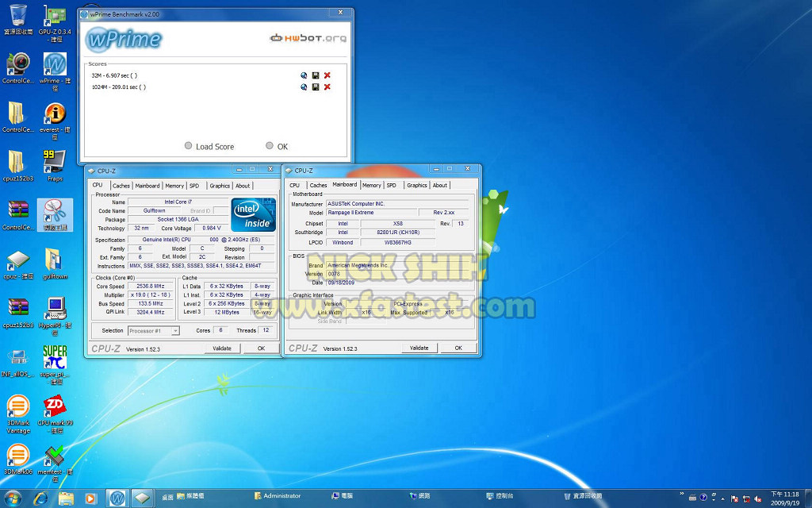
Task: Click the taskbar clock showing 11:18
Action: click(784, 498)
